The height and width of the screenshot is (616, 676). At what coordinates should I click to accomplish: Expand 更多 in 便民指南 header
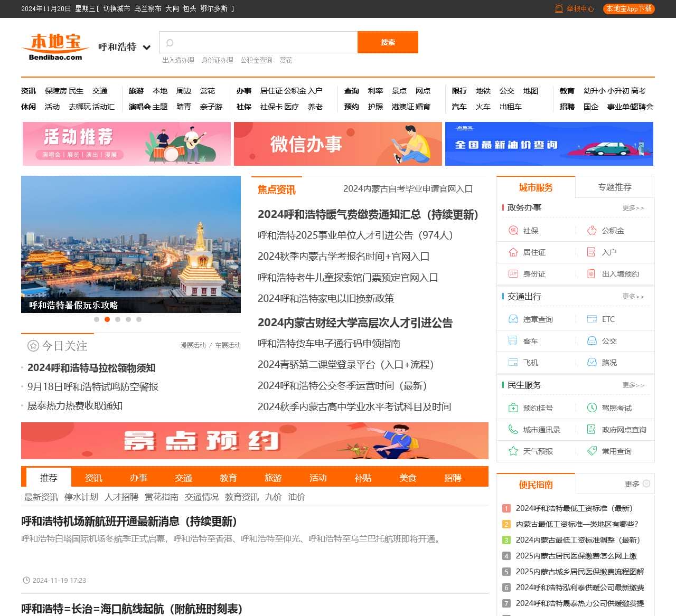[x=637, y=484]
